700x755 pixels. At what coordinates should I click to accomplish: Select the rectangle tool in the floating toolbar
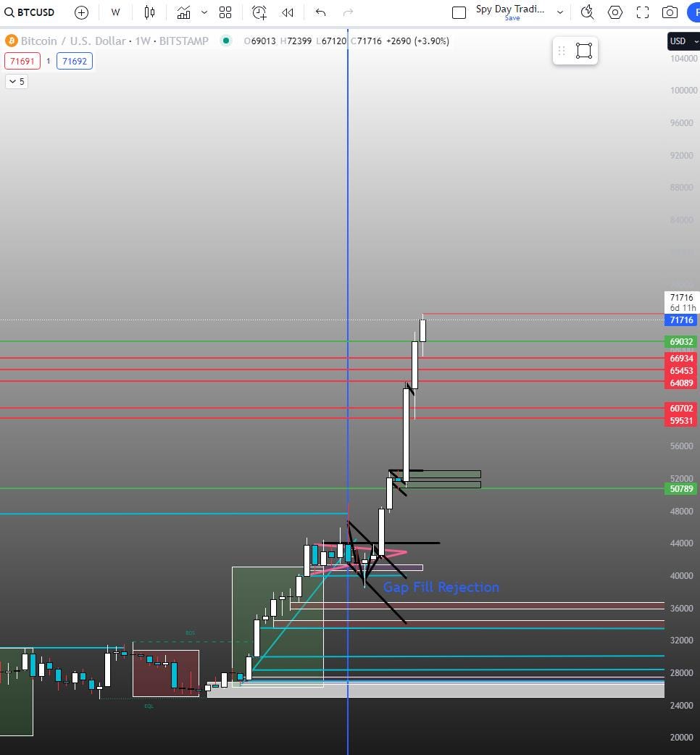586,51
